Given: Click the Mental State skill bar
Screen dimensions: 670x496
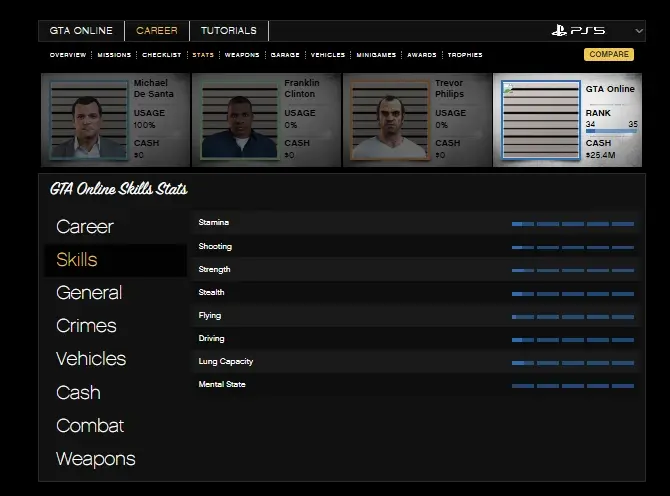Looking at the screenshot, I should click(x=573, y=386).
